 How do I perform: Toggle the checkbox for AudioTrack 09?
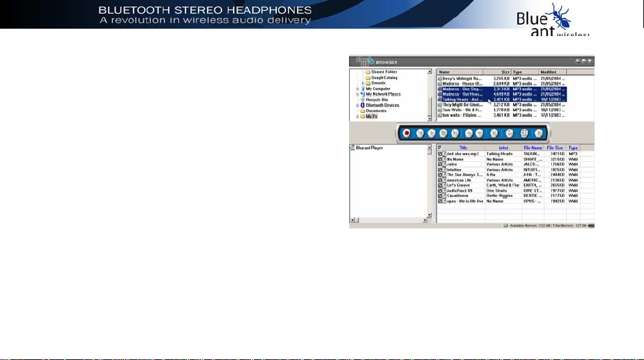click(440, 190)
